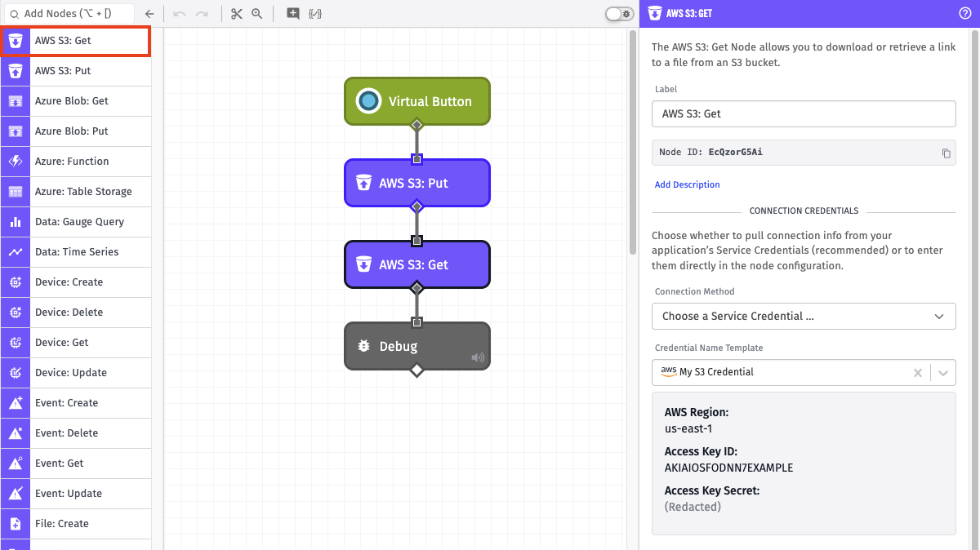Select the AWS S3: Get palette icon

coord(16,41)
